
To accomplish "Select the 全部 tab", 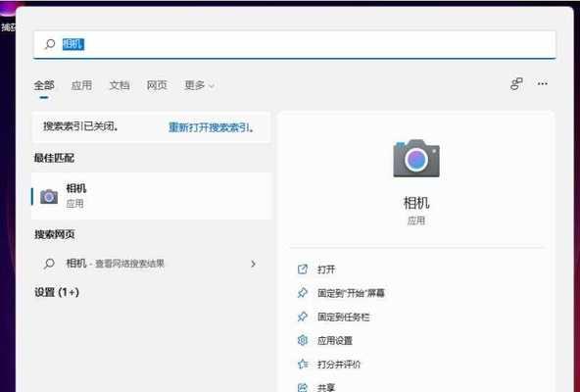I will [x=44, y=85].
